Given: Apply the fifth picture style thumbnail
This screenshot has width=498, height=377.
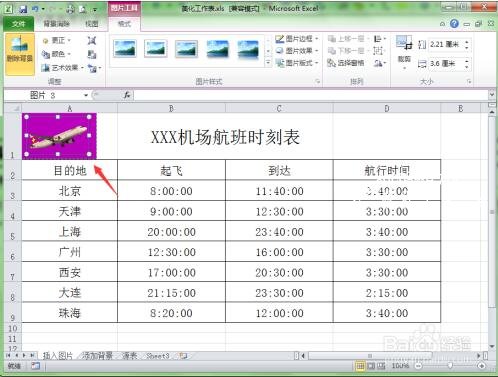Looking at the screenshot, I should pos(248,49).
